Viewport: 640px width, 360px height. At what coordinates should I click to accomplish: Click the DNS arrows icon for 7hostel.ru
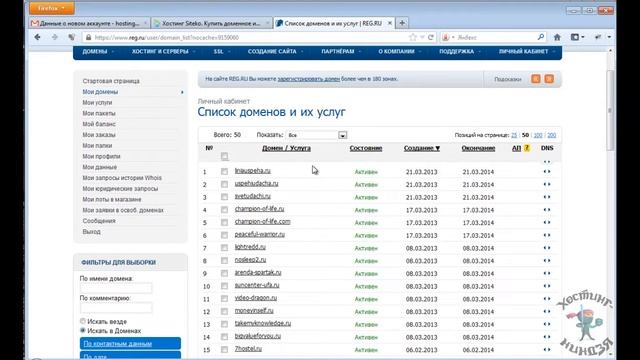(x=547, y=349)
